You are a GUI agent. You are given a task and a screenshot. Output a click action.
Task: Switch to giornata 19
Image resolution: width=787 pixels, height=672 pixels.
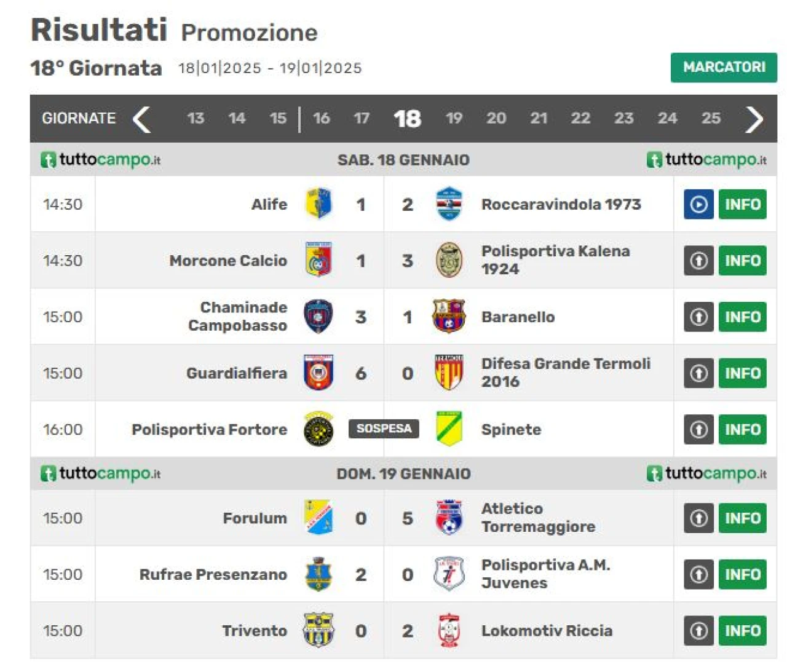(x=454, y=118)
